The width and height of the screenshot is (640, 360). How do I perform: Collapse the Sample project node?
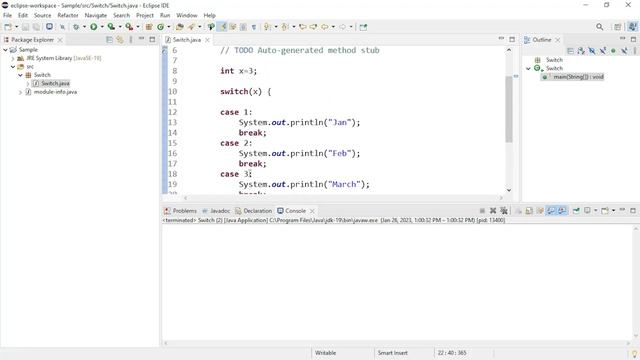click(5, 49)
